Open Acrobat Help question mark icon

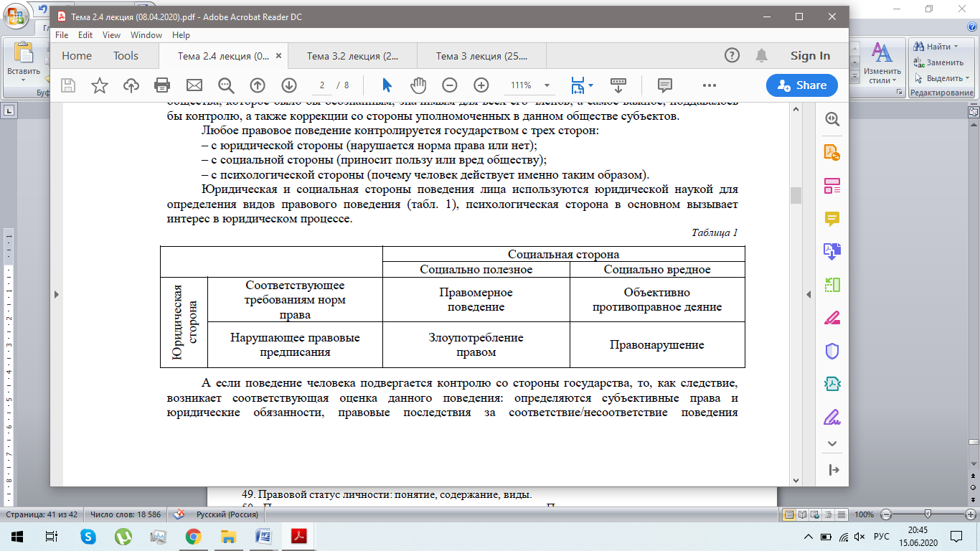(x=732, y=55)
